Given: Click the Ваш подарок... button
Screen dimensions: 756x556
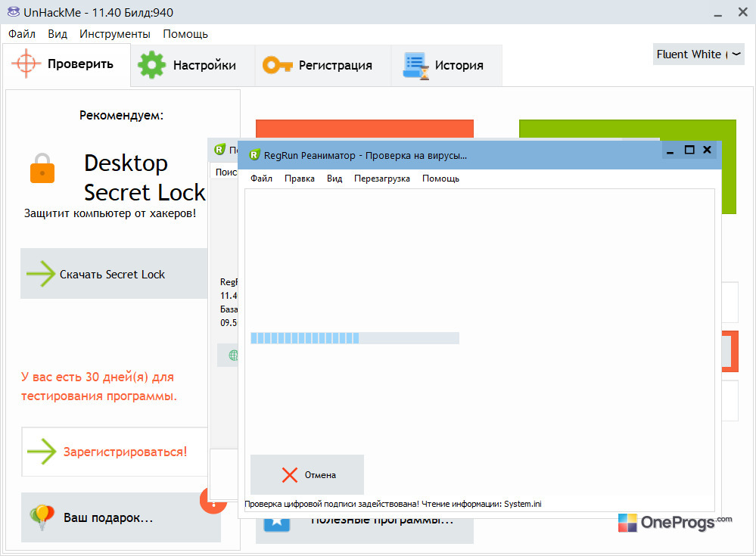Looking at the screenshot, I should tap(120, 517).
